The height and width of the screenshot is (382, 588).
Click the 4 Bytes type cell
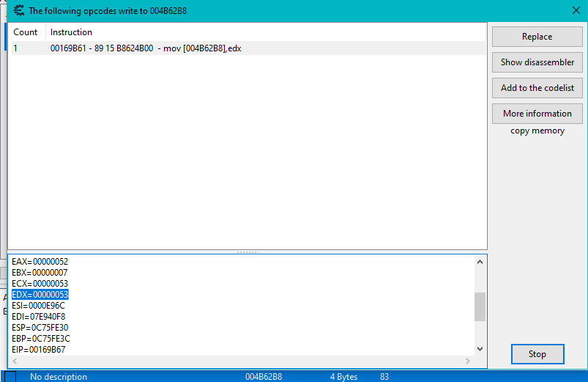click(x=343, y=377)
